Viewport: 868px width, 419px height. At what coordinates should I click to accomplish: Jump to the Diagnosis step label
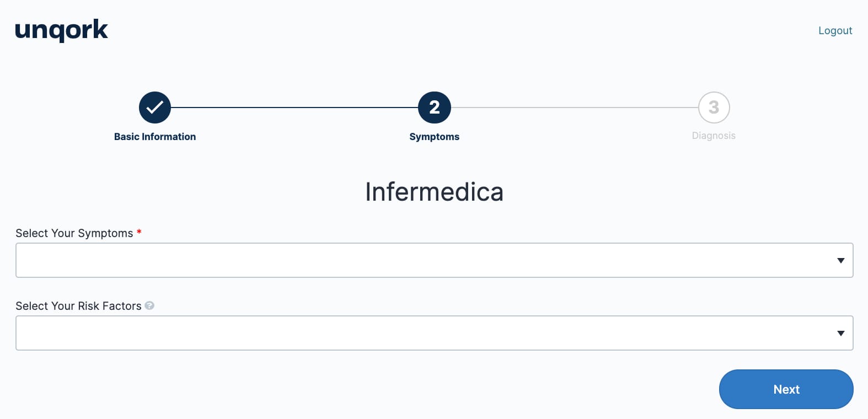tap(714, 136)
